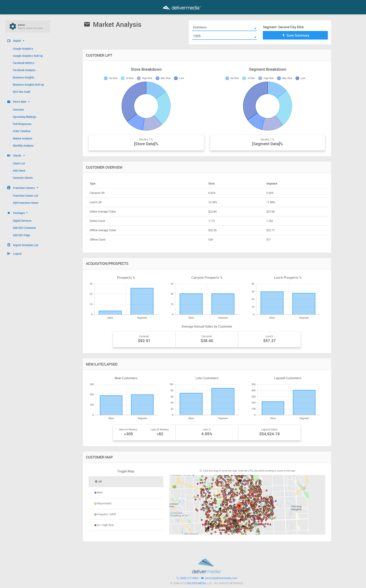
Task: Click the Direct Mail envelope icon
Action: click(x=9, y=102)
